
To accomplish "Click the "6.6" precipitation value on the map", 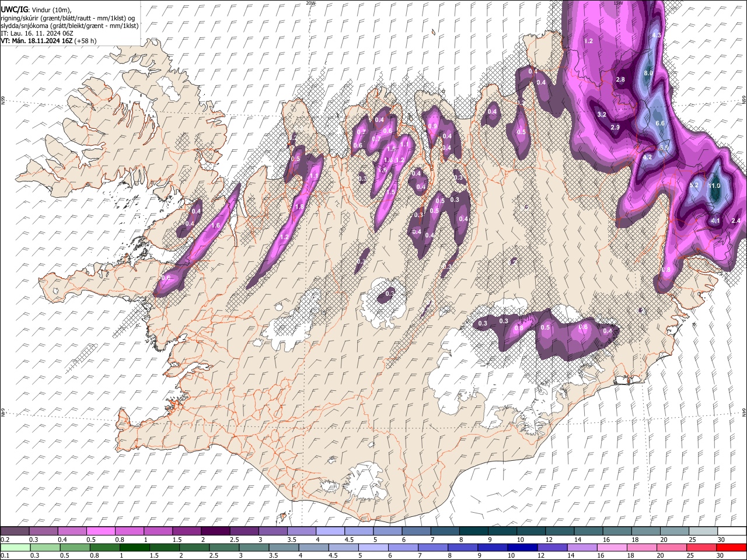I will point(660,124).
